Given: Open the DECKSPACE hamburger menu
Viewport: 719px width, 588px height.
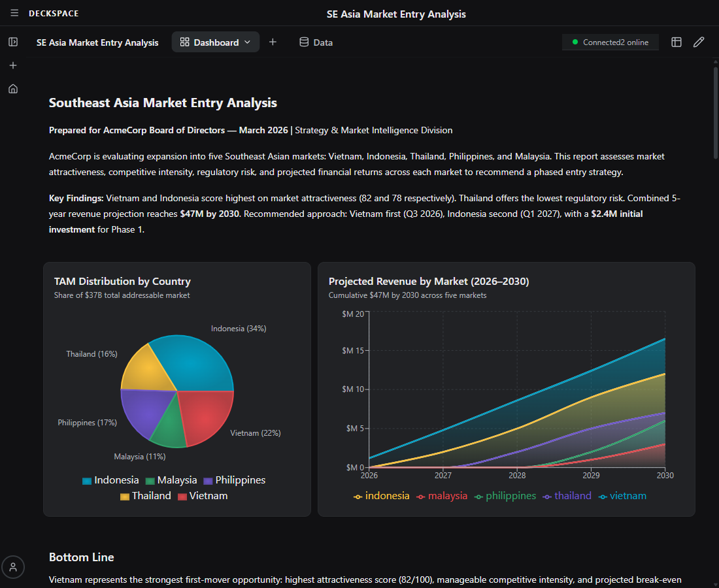Looking at the screenshot, I should point(14,13).
